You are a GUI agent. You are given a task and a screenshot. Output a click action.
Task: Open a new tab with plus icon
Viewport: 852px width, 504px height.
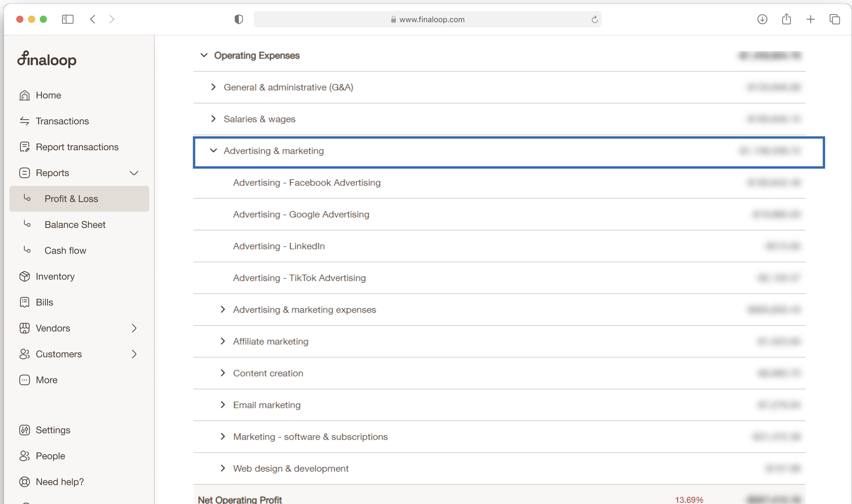pyautogui.click(x=811, y=19)
